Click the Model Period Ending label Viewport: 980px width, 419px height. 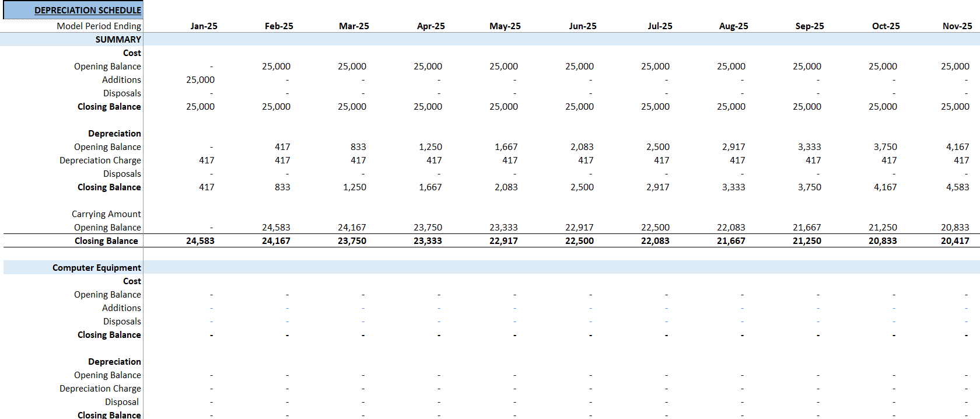click(99, 26)
